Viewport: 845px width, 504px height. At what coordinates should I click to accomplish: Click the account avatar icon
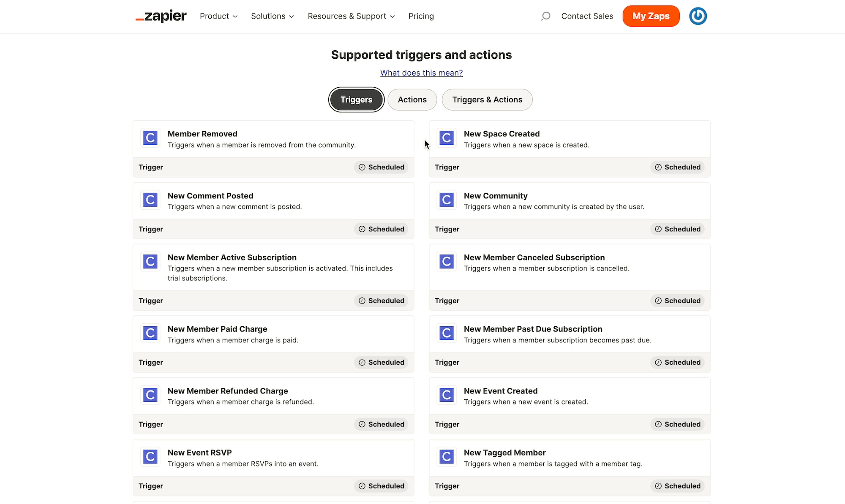[x=698, y=16]
